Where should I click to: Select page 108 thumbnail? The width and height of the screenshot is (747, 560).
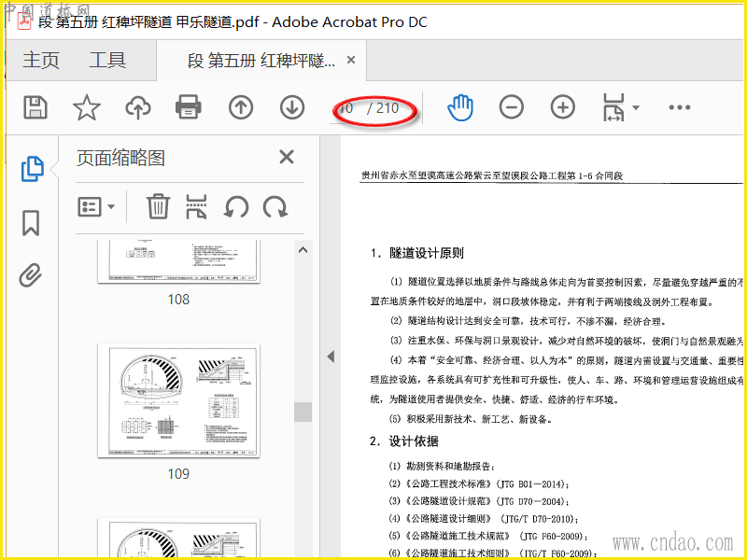(178, 261)
